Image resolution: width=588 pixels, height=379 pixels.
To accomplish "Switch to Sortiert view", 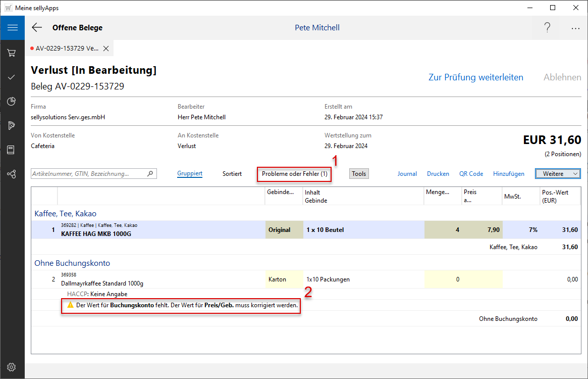I will click(x=232, y=173).
